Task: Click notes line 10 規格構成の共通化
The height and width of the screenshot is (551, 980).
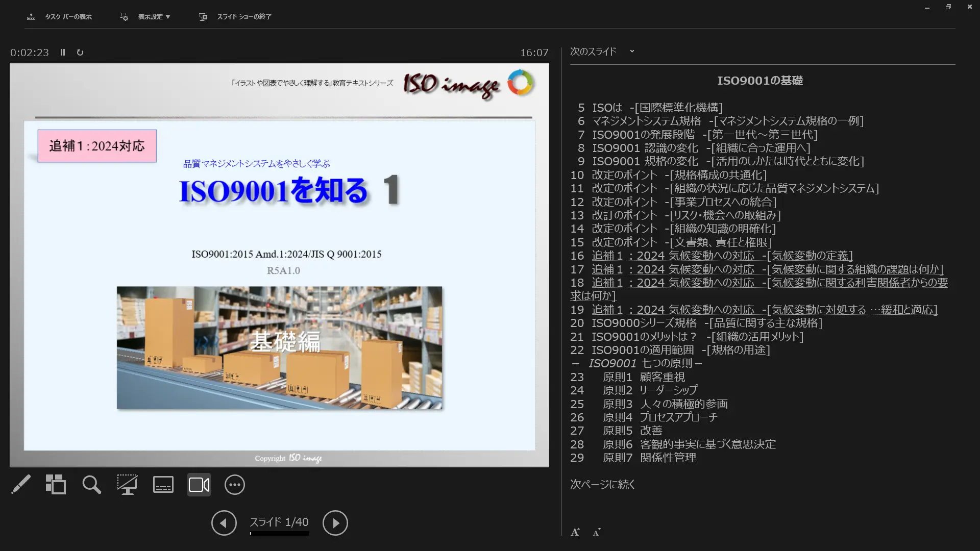Action: [x=669, y=175]
